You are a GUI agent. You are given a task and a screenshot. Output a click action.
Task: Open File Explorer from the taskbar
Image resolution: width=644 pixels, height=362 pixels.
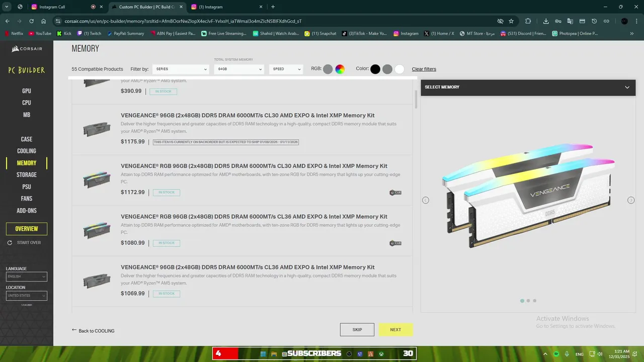[x=274, y=354]
